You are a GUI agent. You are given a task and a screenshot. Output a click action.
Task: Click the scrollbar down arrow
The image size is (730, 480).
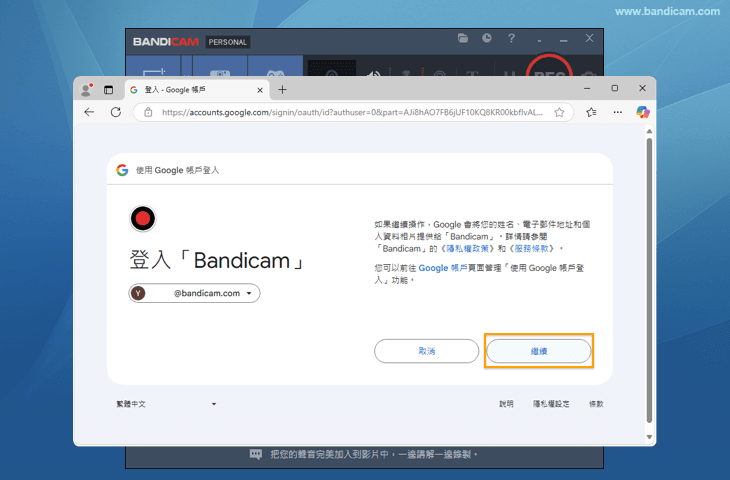tap(649, 437)
